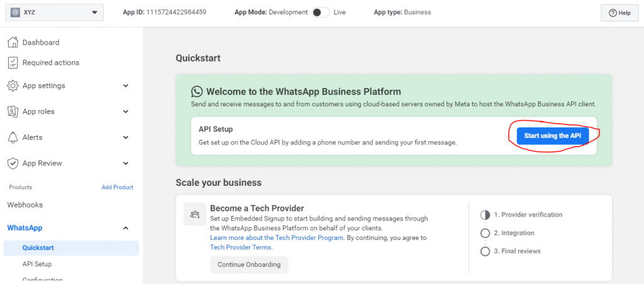Click the App settings gear icon
Screen dimensions: 644x284
coord(13,86)
